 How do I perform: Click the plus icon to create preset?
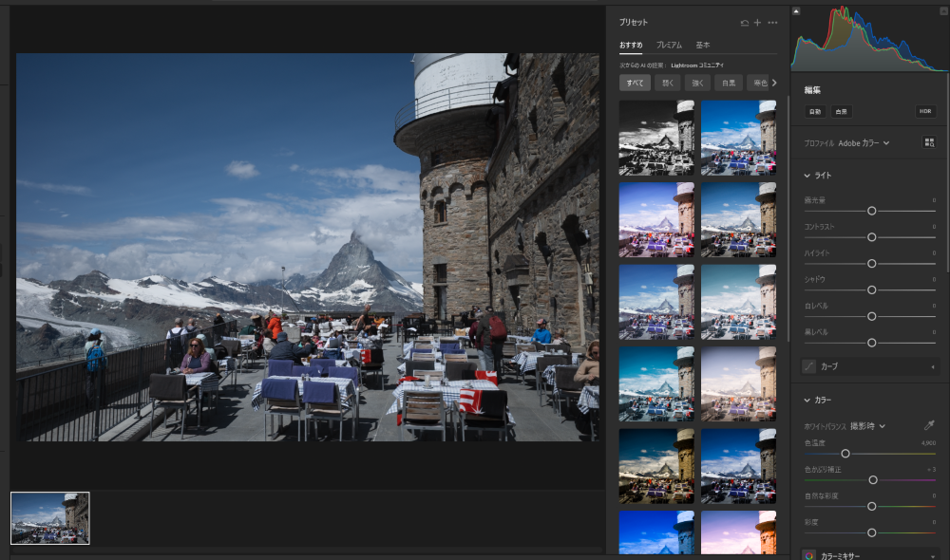click(757, 22)
